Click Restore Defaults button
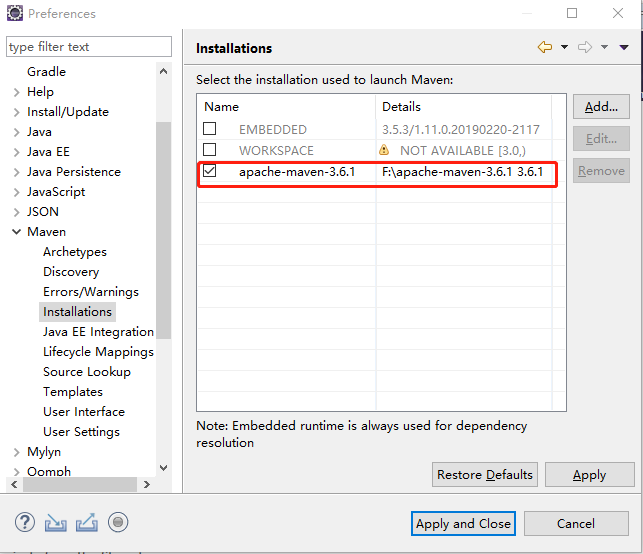This screenshot has width=643, height=554. [485, 475]
